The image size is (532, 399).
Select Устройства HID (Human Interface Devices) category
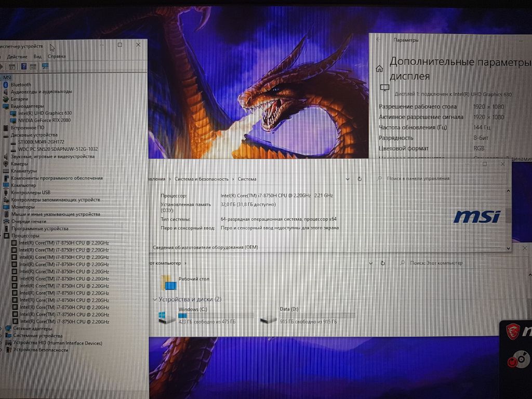coord(58,343)
